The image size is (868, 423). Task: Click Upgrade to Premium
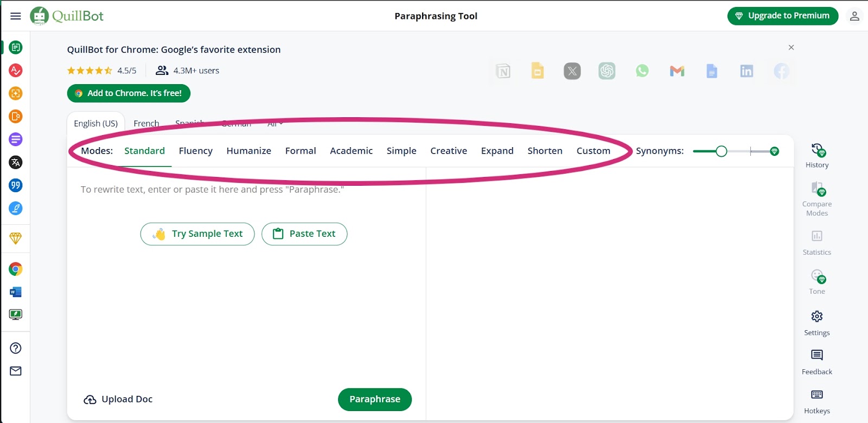click(783, 16)
